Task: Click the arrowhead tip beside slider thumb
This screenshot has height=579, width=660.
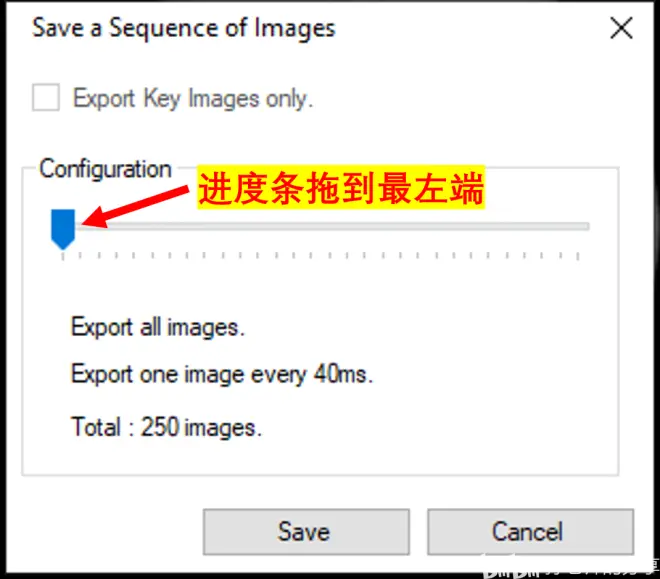Action: [x=84, y=223]
